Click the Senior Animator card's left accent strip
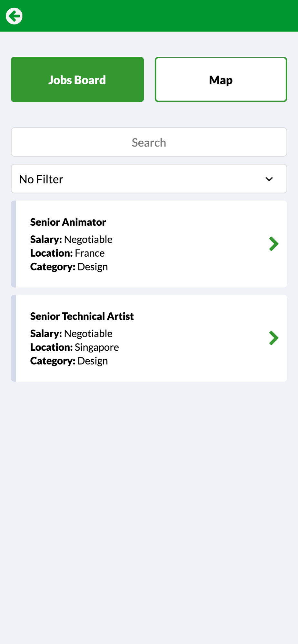 tap(13, 244)
